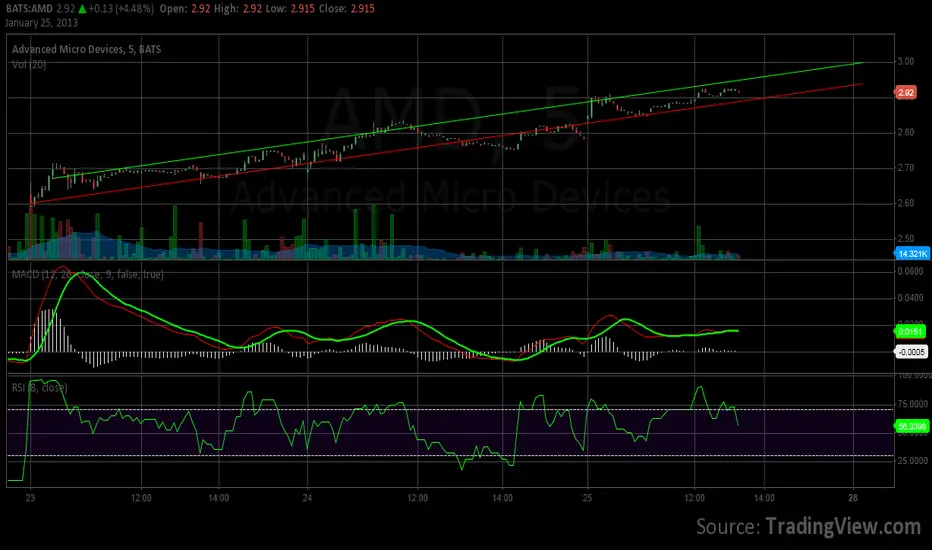
Task: Click the 25 date label on time axis
Action: 587,498
